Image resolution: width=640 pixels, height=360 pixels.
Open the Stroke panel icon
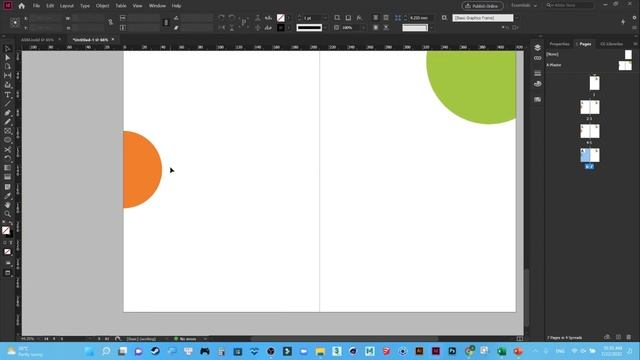(538, 73)
